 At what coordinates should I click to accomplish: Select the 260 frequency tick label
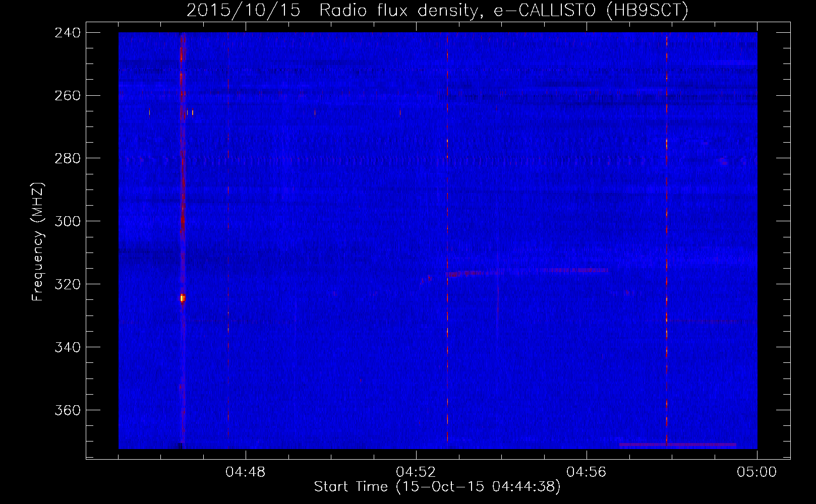click(x=67, y=96)
